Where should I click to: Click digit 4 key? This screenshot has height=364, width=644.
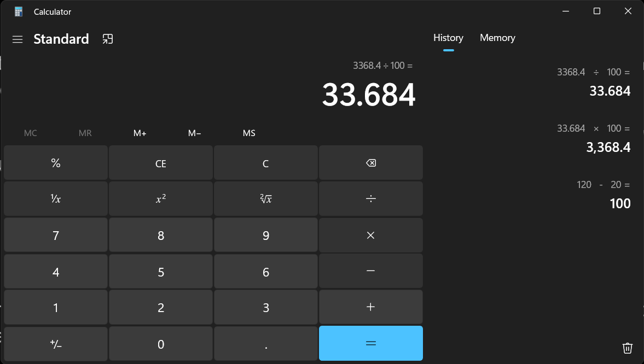tap(56, 271)
